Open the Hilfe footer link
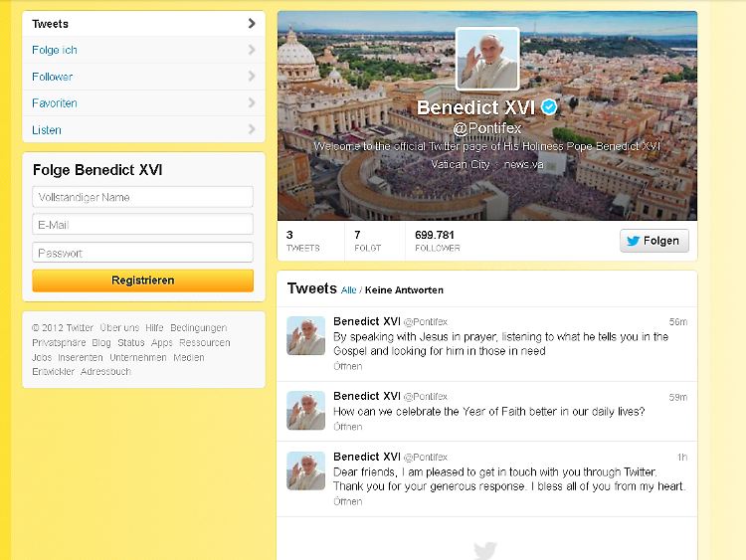This screenshot has height=560, width=746. [154, 328]
